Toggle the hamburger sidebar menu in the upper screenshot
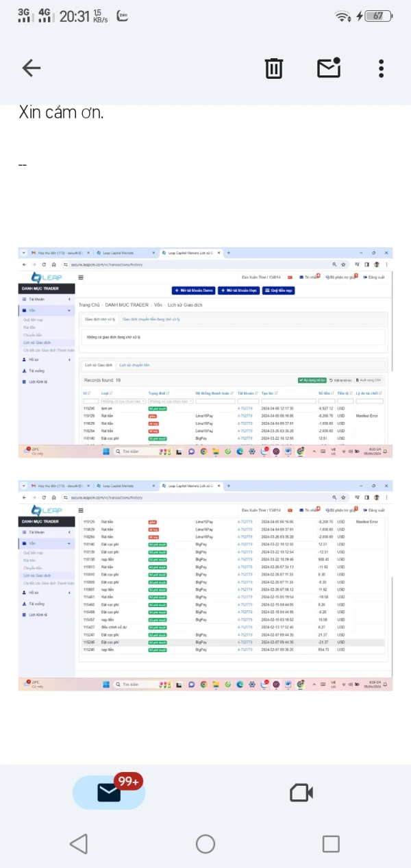The image size is (411, 868). (81, 277)
